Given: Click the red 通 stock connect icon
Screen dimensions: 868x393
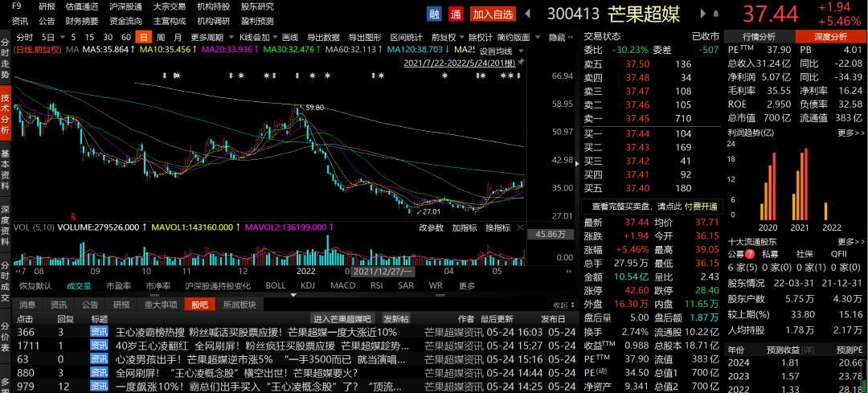Looking at the screenshot, I should [x=456, y=14].
